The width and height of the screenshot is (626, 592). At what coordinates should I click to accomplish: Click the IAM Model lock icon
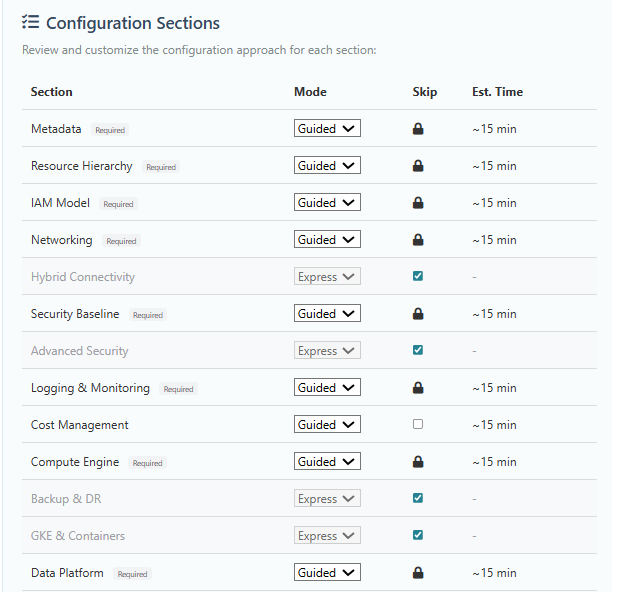tap(418, 203)
